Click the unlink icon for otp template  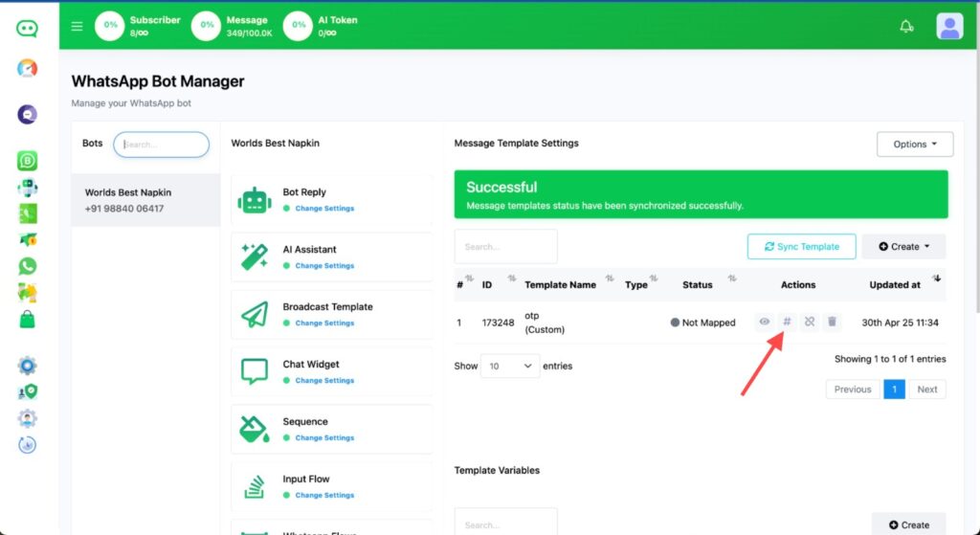810,322
